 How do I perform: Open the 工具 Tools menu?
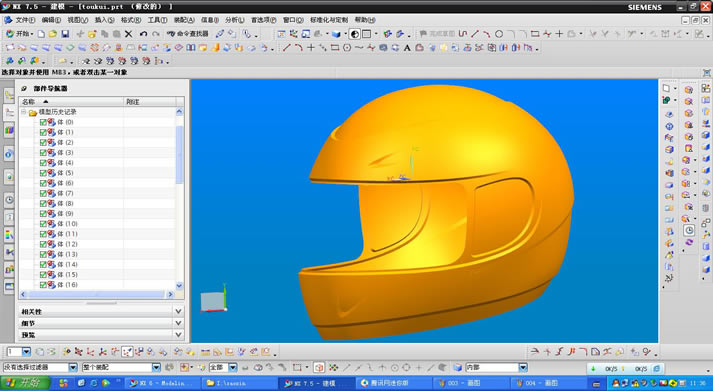tap(157, 20)
